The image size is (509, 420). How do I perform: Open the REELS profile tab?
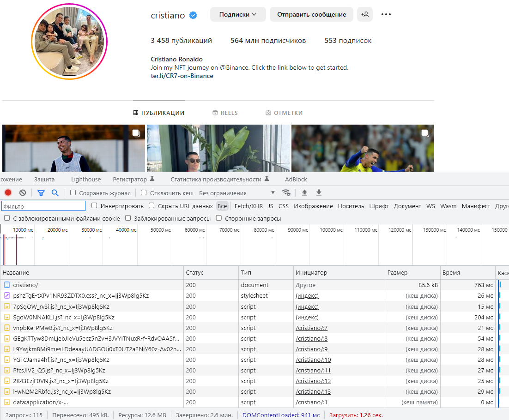[x=225, y=113]
